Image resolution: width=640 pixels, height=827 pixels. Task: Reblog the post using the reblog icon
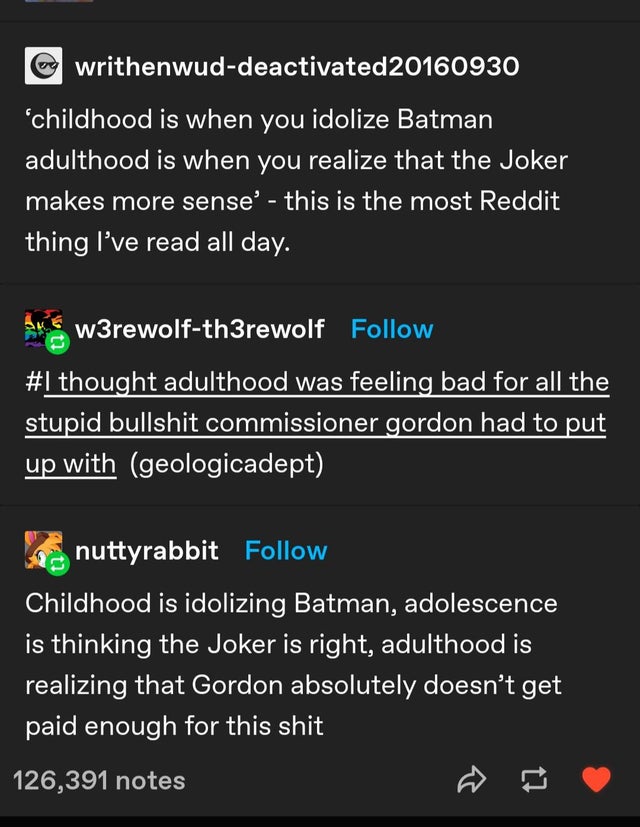point(534,780)
